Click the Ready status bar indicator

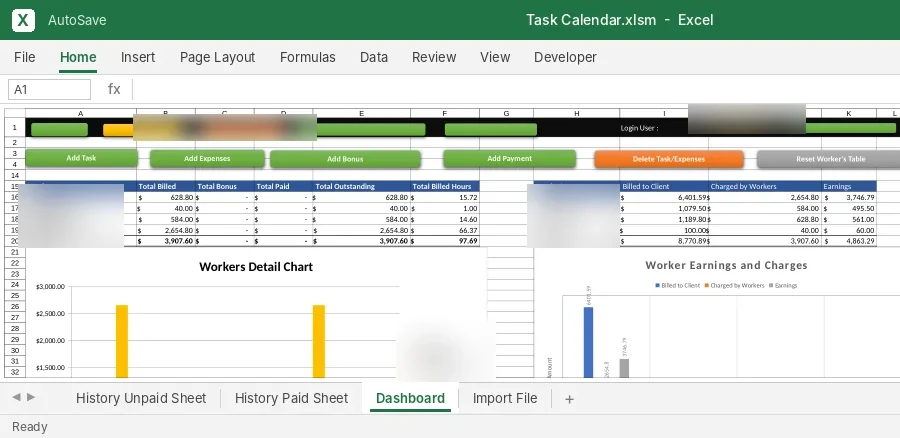point(29,427)
